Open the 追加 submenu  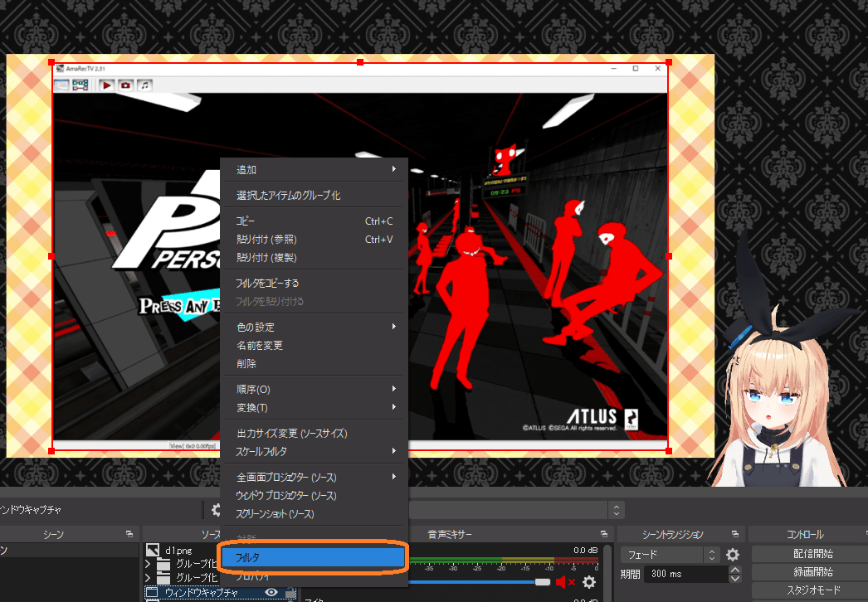[x=314, y=169]
